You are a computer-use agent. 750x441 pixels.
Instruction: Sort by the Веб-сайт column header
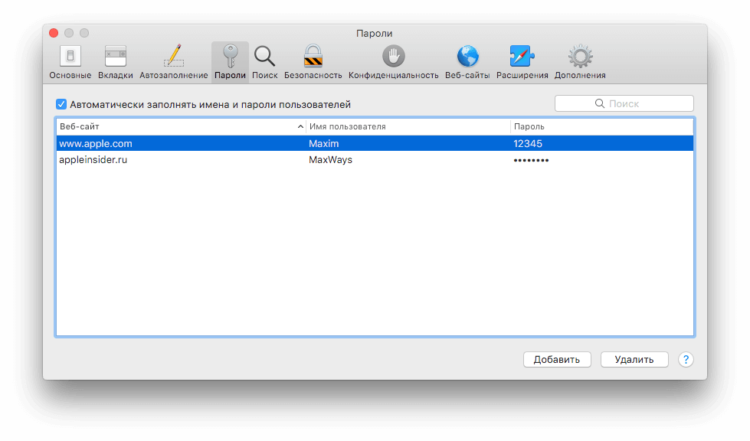181,127
